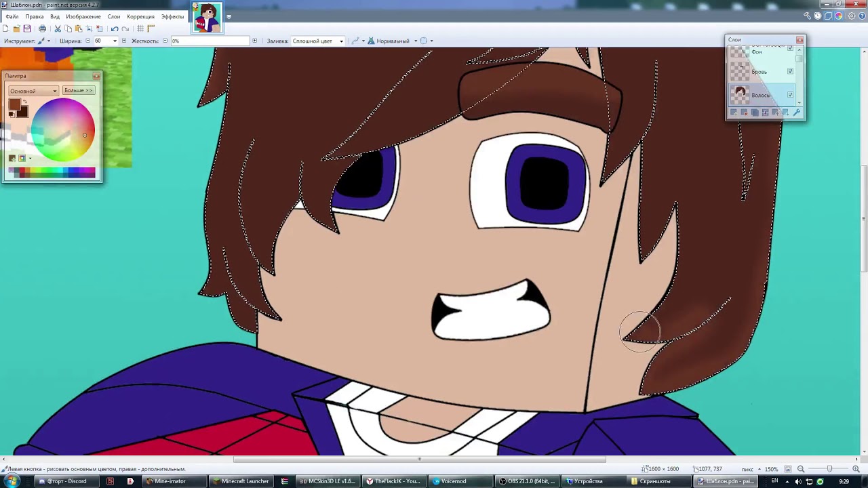Copy the selection to the clipboard

tap(68, 28)
